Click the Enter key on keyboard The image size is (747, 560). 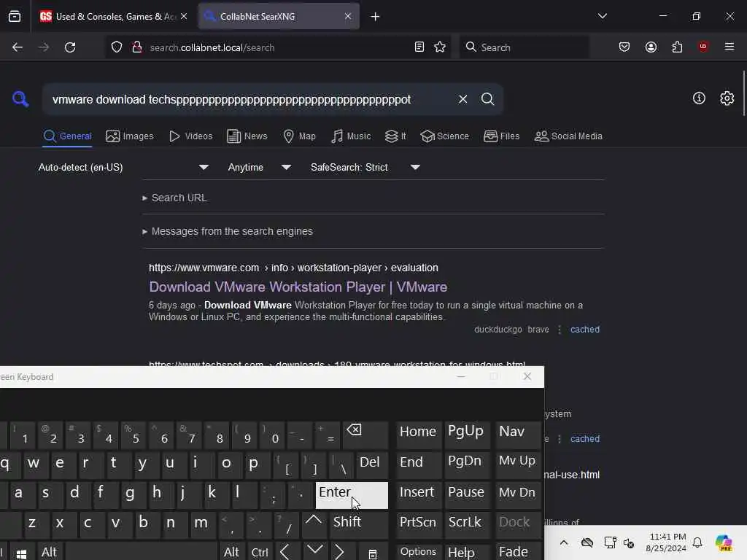(x=352, y=495)
